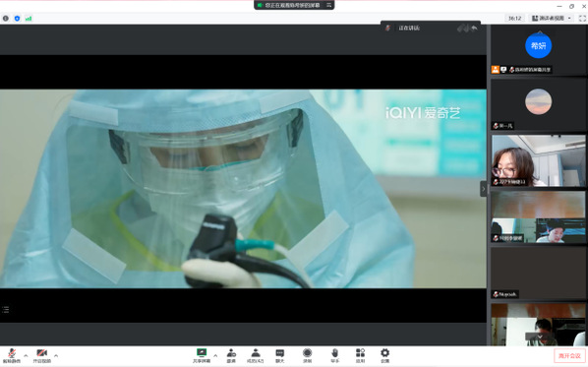The height and width of the screenshot is (367, 588).
Task: Open the chat panel icon
Action: (x=280, y=356)
